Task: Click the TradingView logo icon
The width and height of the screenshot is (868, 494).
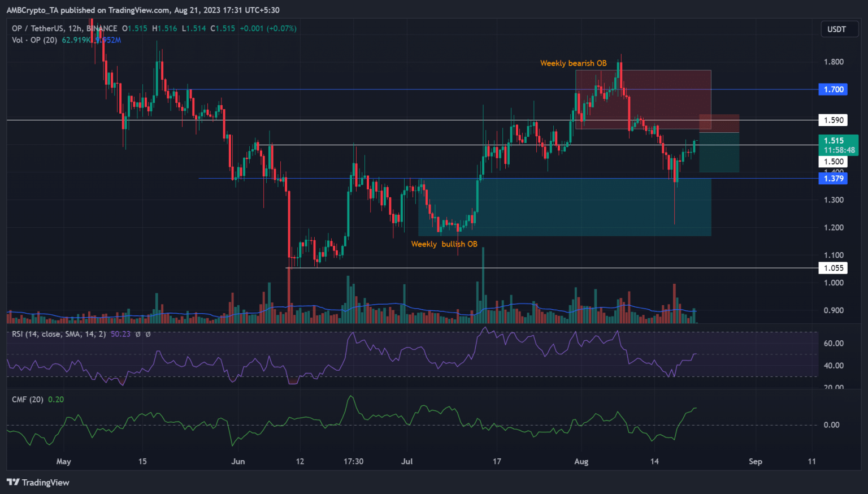Action: click(12, 482)
